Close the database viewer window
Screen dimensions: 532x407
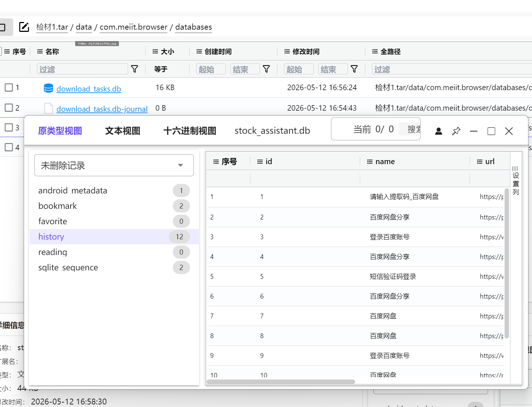point(509,131)
